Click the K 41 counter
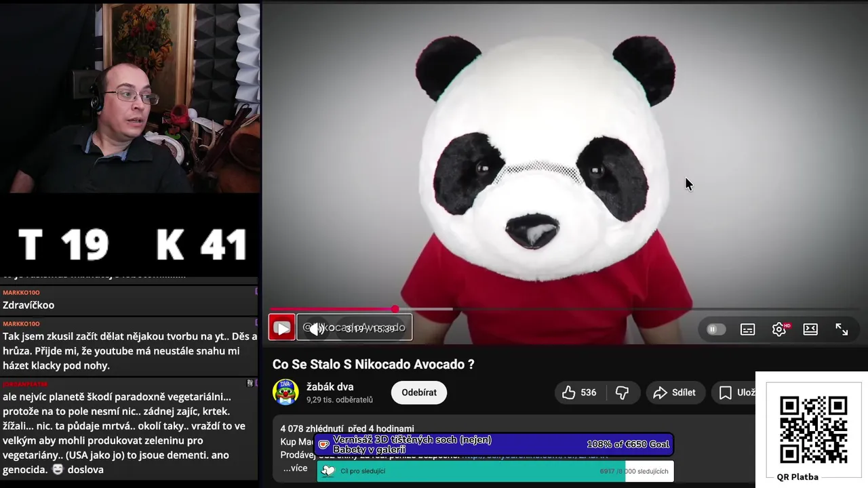The width and height of the screenshot is (868, 488). pos(201,245)
